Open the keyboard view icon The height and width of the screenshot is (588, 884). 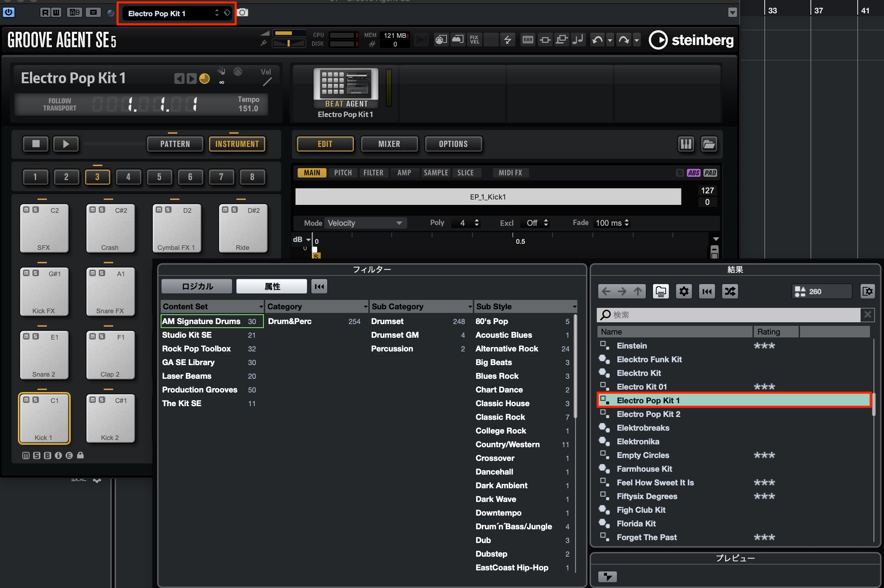pyautogui.click(x=686, y=144)
